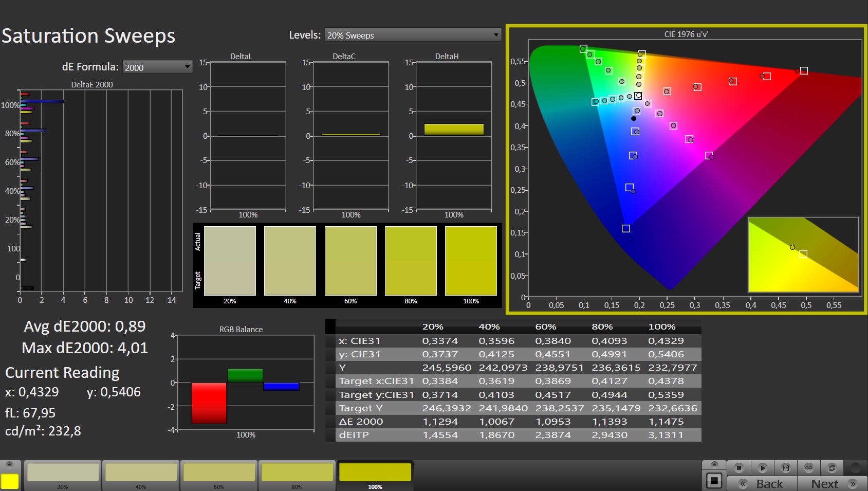Screen dimensions: 868x491
Task: Click the large black square pattern icon
Action: click(714, 481)
